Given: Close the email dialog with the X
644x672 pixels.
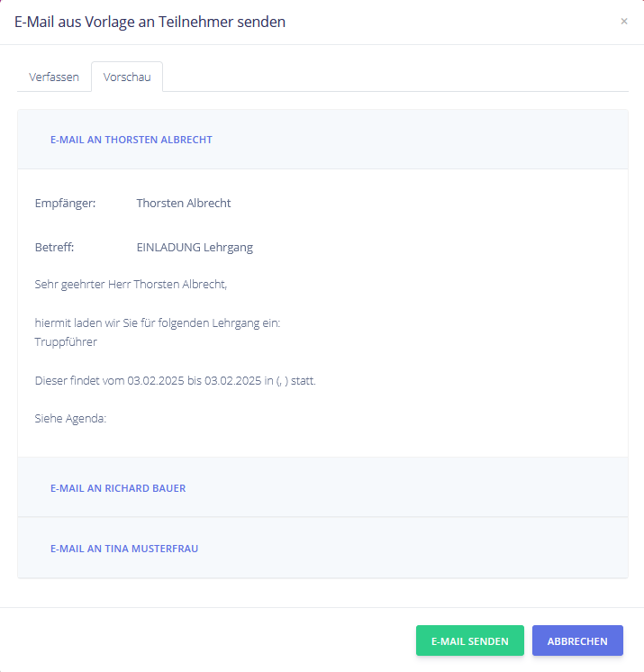Looking at the screenshot, I should pos(624,22).
